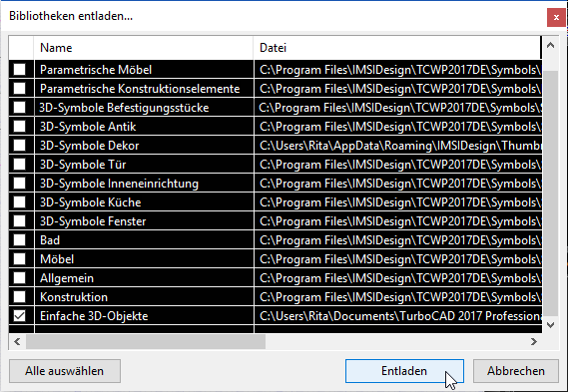Screen dimensions: 568x392
Task: Select the Konstruktion library checkbox
Action: click(x=20, y=297)
